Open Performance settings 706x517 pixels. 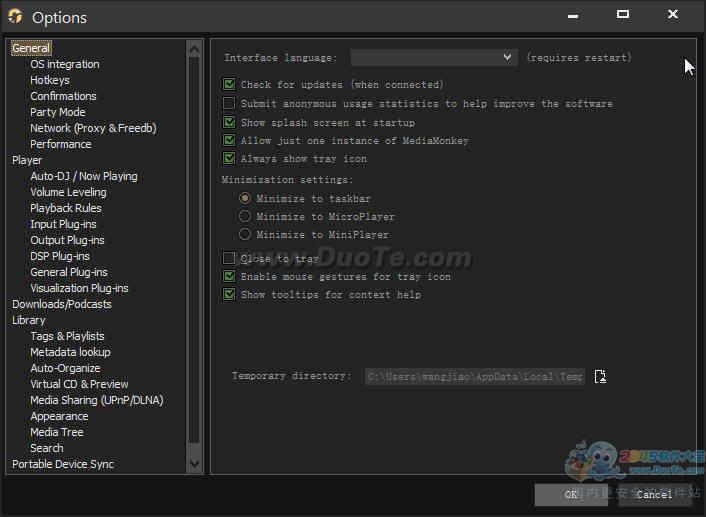point(61,144)
